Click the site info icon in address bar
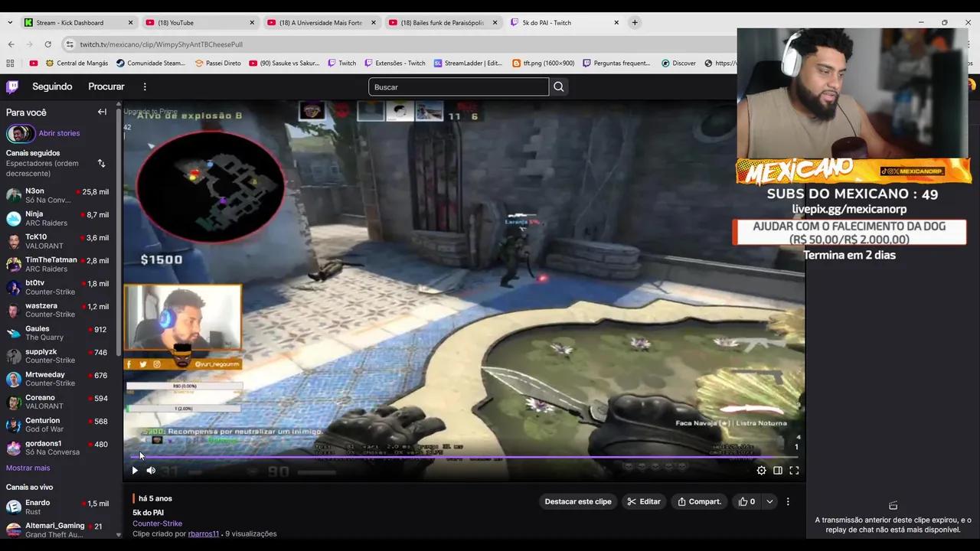This screenshot has width=980, height=551. click(70, 44)
